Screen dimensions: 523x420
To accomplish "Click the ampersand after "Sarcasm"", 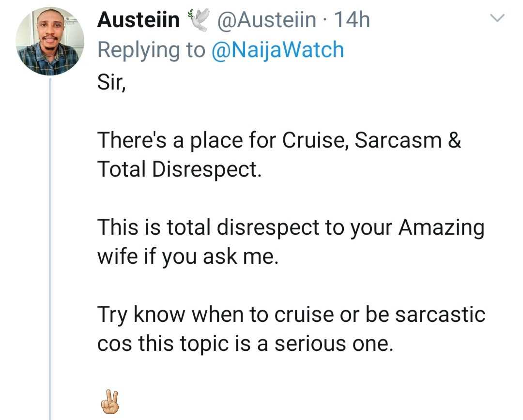I will pyautogui.click(x=455, y=140).
